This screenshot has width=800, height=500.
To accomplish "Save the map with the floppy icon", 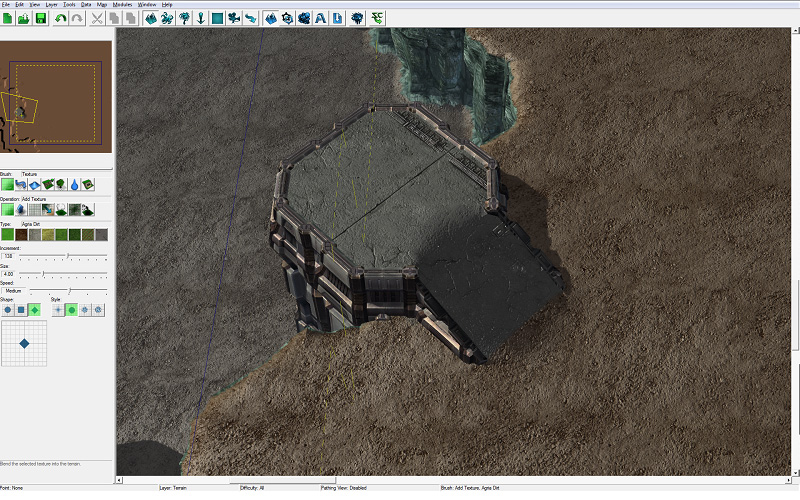I will click(x=41, y=19).
